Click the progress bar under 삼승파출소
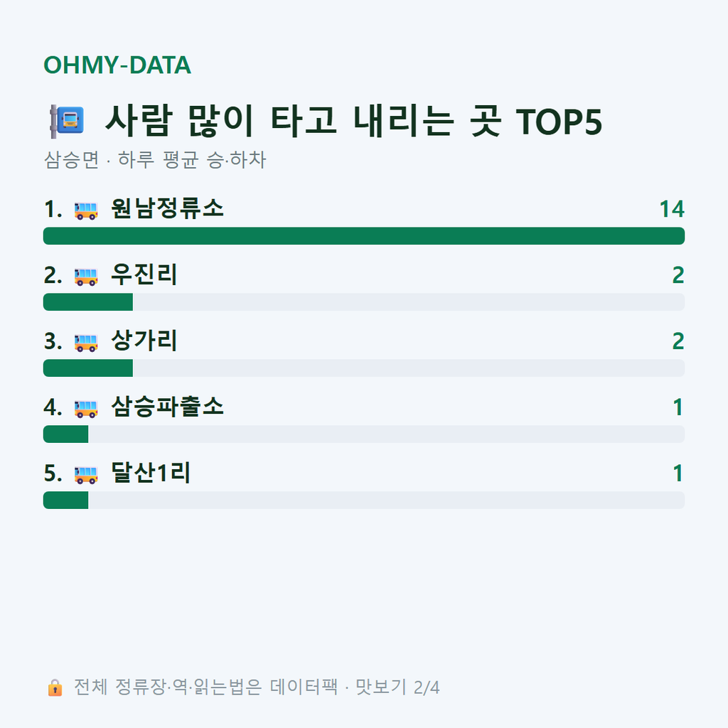728x728 pixels. coord(364,434)
